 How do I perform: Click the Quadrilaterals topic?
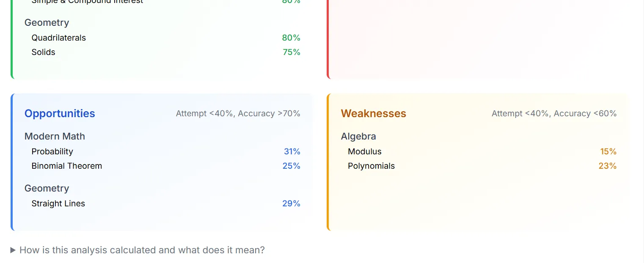coord(59,38)
